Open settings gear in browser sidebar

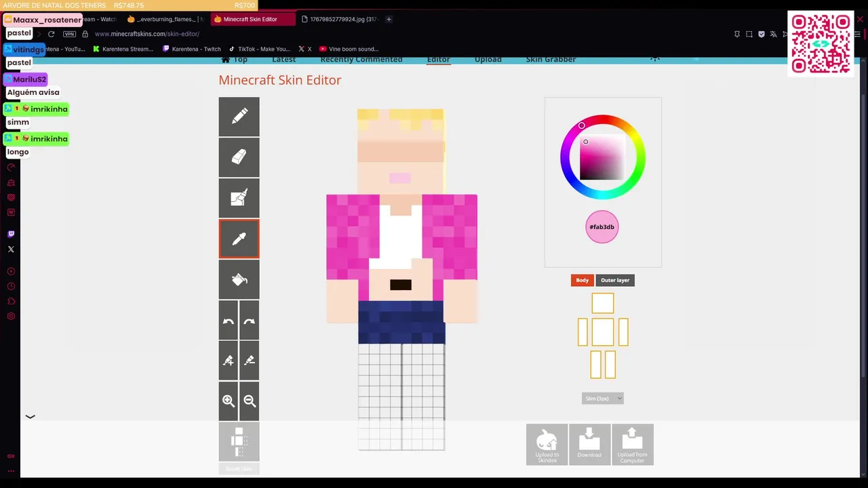click(x=11, y=317)
